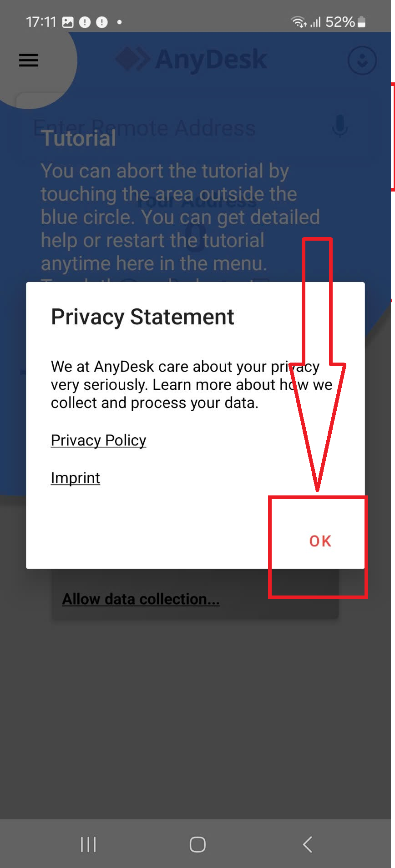Viewport: 395px width, 868px height.
Task: Tap the microphone icon
Action: 339,126
